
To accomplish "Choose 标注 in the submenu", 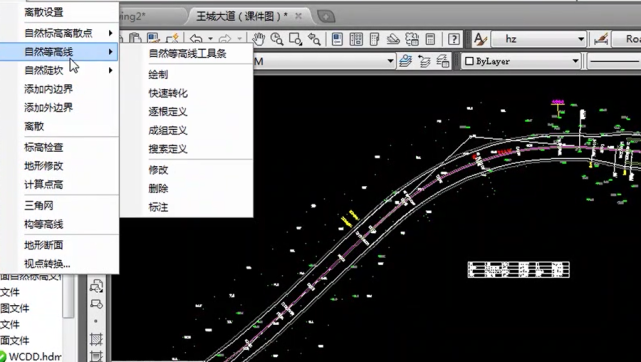I will click(x=158, y=207).
